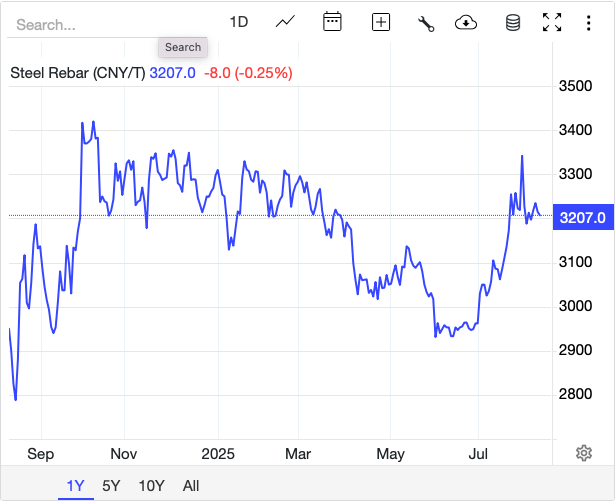Switch to the 5Y time range

[111, 486]
